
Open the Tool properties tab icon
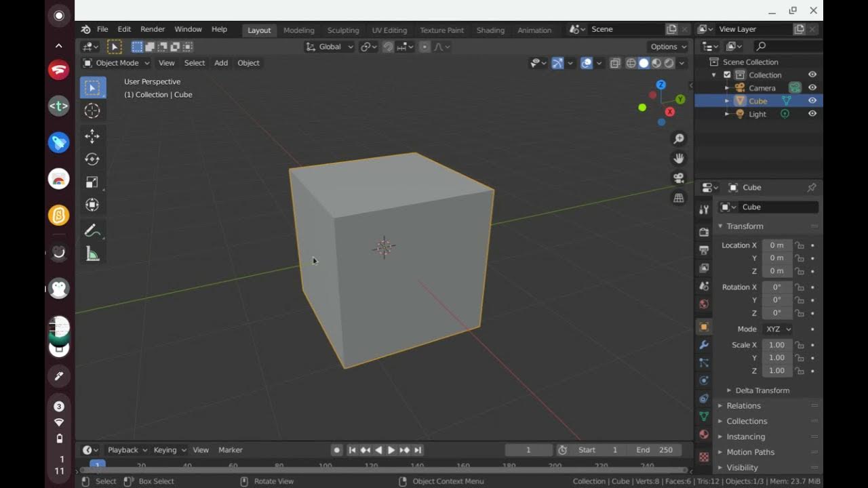(704, 209)
